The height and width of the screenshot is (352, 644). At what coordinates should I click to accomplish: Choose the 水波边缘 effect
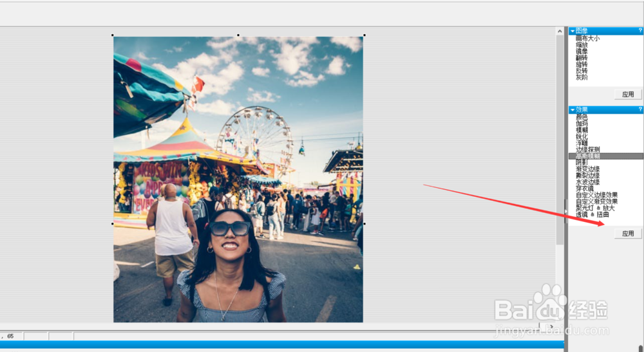click(587, 182)
